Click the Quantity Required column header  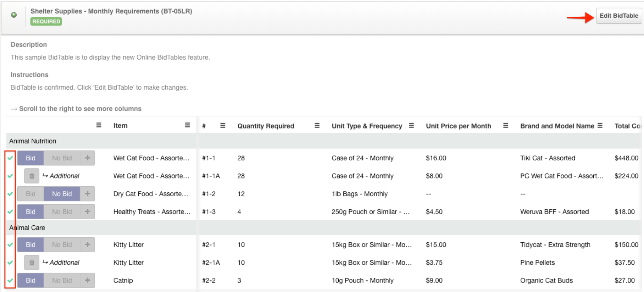click(266, 126)
